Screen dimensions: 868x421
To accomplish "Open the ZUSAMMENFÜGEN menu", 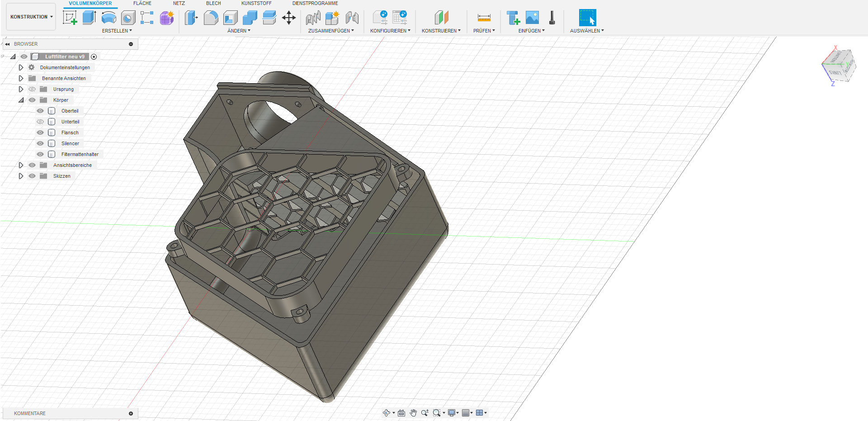I will point(331,31).
